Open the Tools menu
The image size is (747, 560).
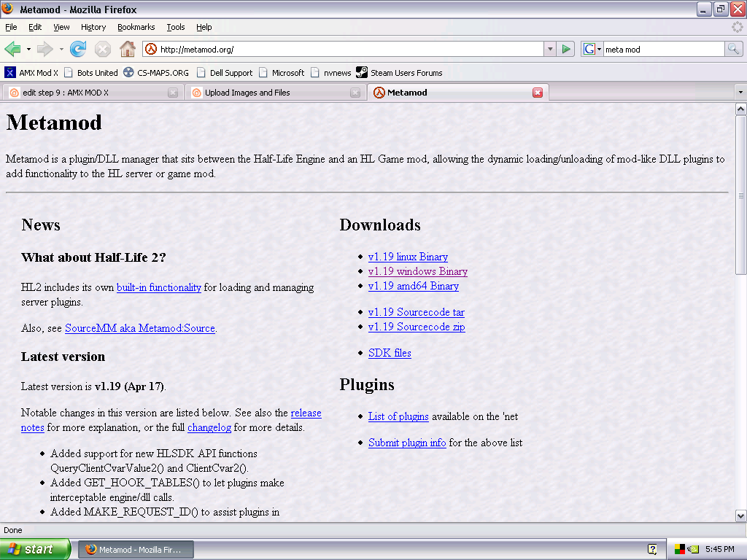175,27
